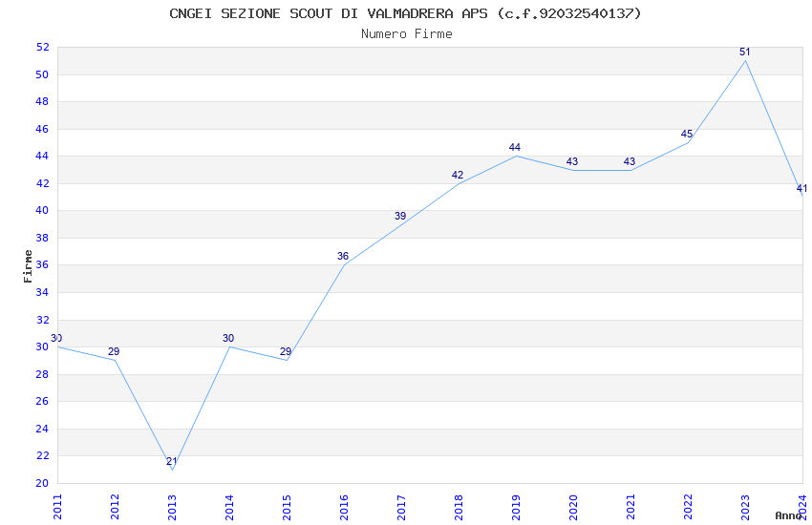Select year 2011 on the x-axis

pyautogui.click(x=57, y=507)
